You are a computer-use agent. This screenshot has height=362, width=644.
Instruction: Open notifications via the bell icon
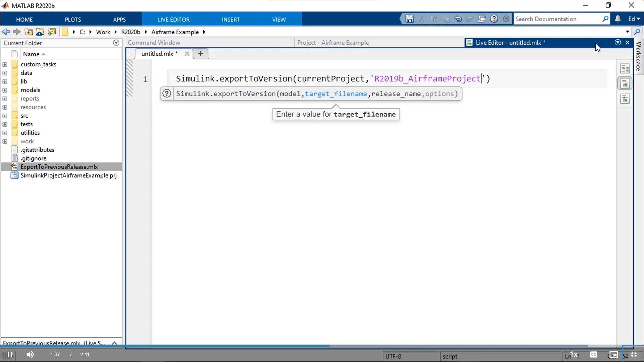point(618,19)
